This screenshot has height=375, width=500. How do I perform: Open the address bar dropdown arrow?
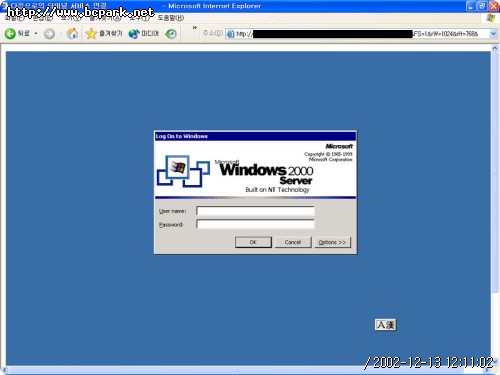pyautogui.click(x=493, y=34)
